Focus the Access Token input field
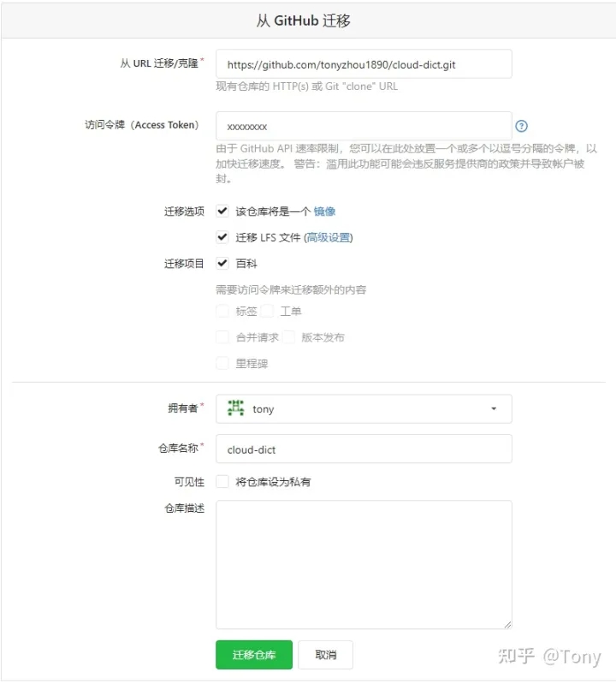The image size is (616, 684). pos(364,126)
